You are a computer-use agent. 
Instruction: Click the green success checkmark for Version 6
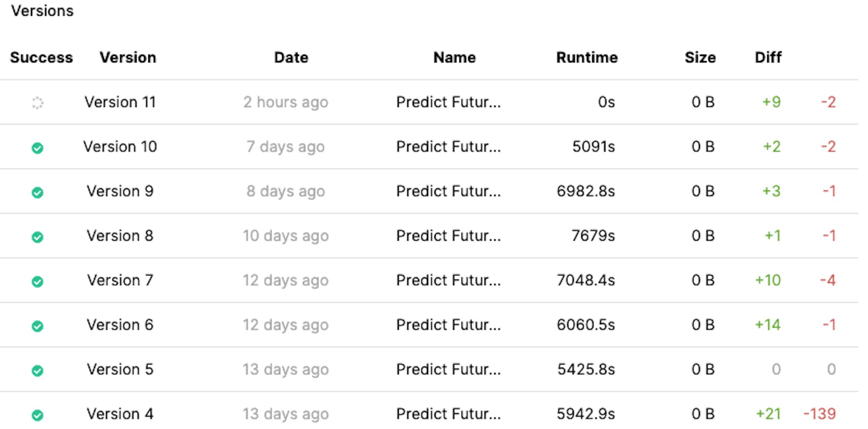click(38, 326)
